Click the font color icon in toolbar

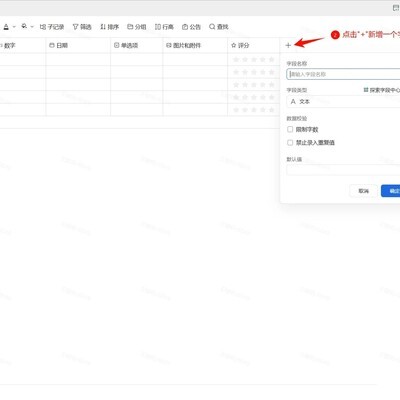tap(6, 27)
